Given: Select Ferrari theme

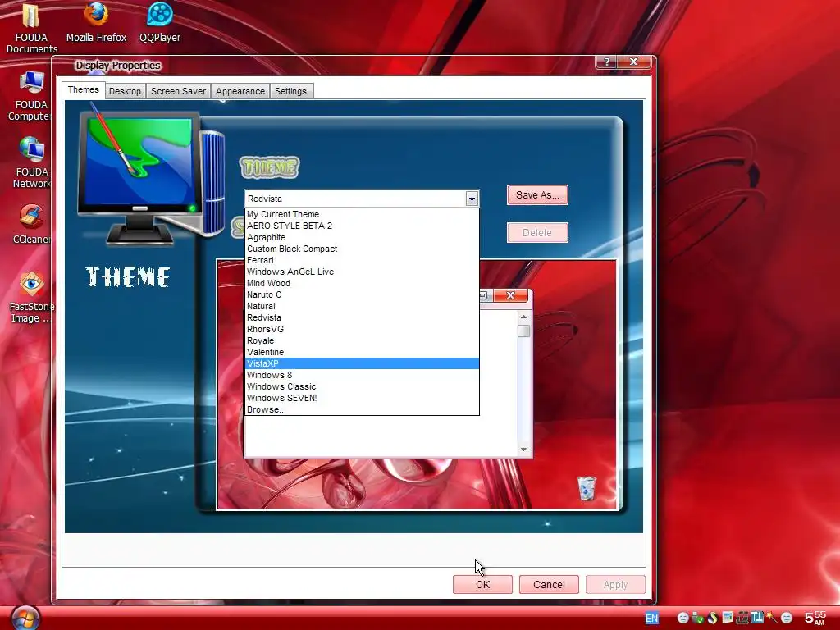Looking at the screenshot, I should (x=362, y=260).
